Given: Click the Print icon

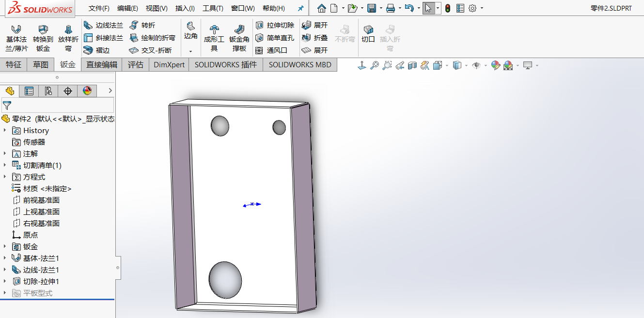Looking at the screenshot, I should pos(391,8).
